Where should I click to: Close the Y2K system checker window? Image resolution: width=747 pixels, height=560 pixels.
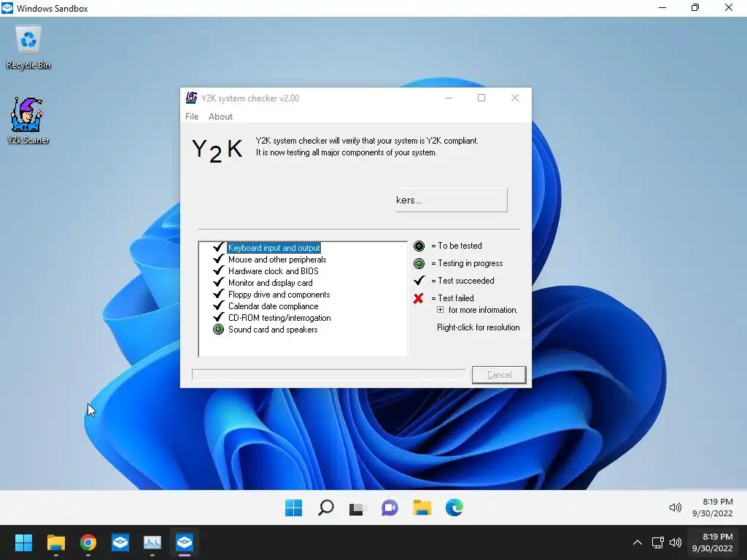coord(515,98)
